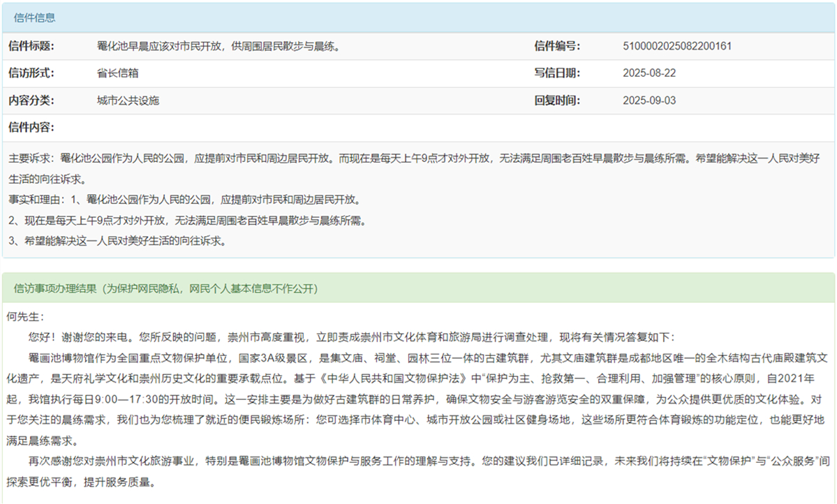The height and width of the screenshot is (504, 837).
Task: Click the 内容分类 label
Action: [x=31, y=101]
